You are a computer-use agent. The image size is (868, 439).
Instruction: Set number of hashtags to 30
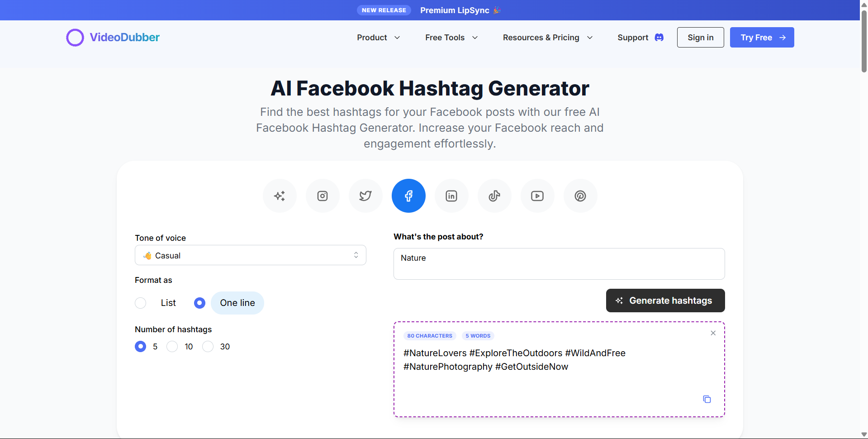tap(208, 347)
